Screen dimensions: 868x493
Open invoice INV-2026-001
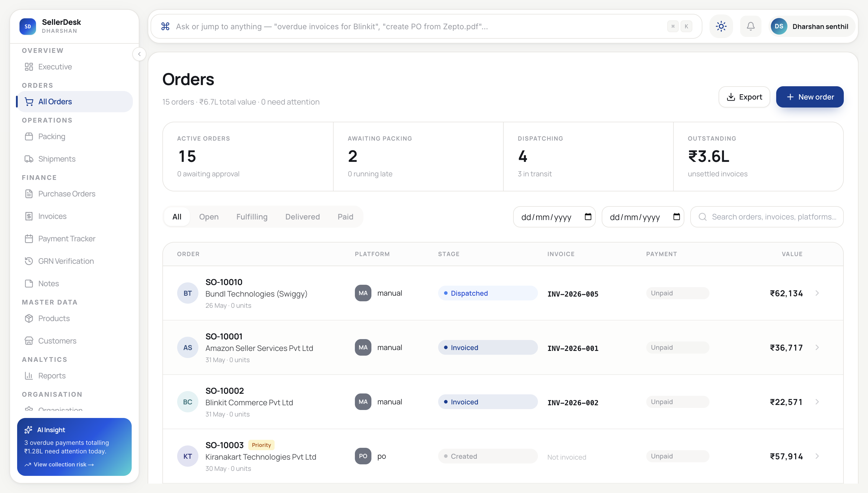(572, 348)
